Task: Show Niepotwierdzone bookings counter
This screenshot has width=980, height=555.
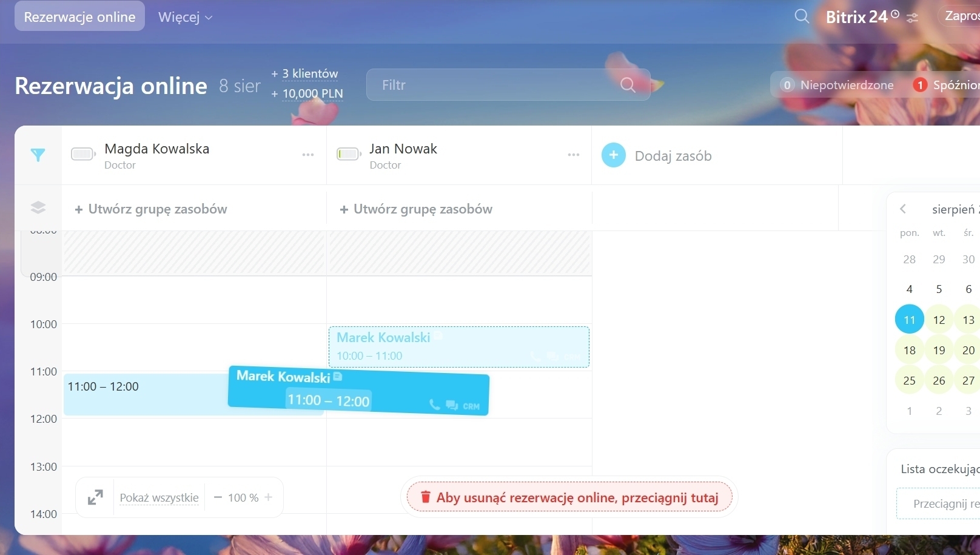Action: 837,85
